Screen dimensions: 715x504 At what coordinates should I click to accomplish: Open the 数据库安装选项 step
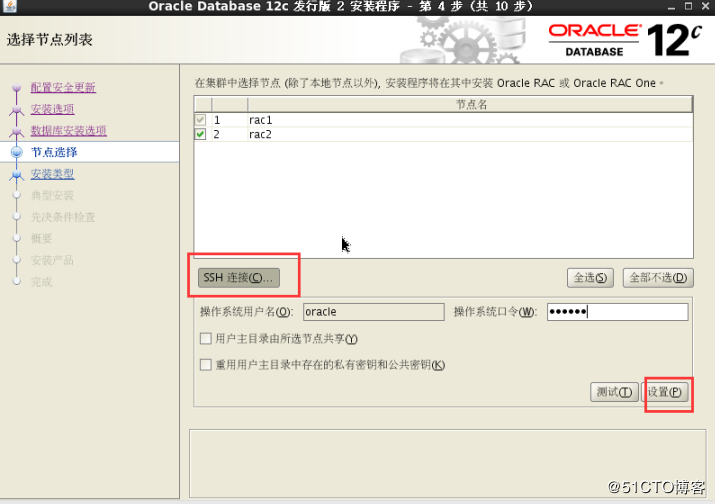click(68, 130)
